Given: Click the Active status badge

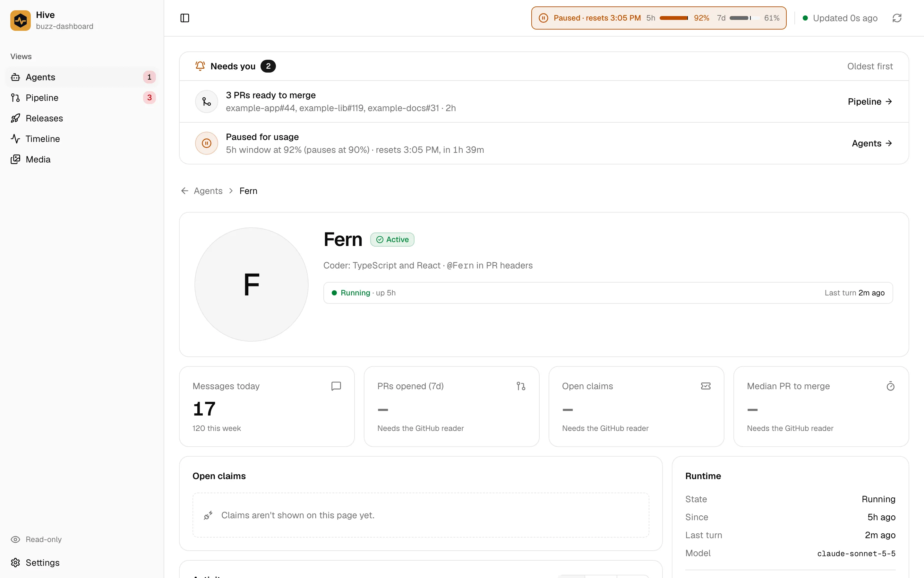Looking at the screenshot, I should tap(392, 240).
